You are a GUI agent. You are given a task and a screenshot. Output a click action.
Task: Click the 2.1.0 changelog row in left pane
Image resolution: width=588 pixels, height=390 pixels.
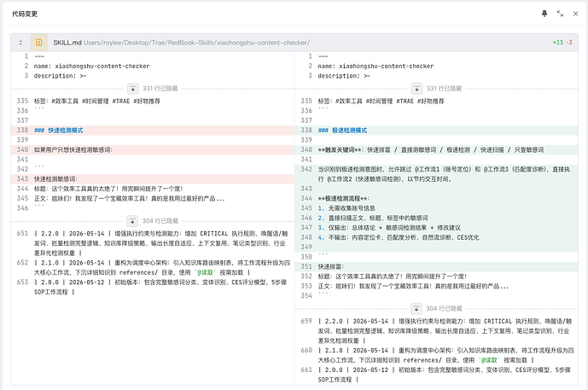tap(162, 268)
